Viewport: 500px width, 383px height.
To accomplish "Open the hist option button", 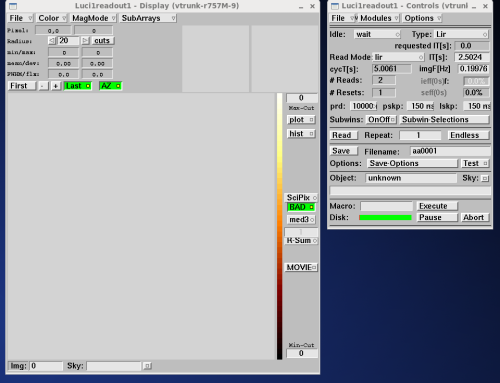I will pyautogui.click(x=301, y=134).
